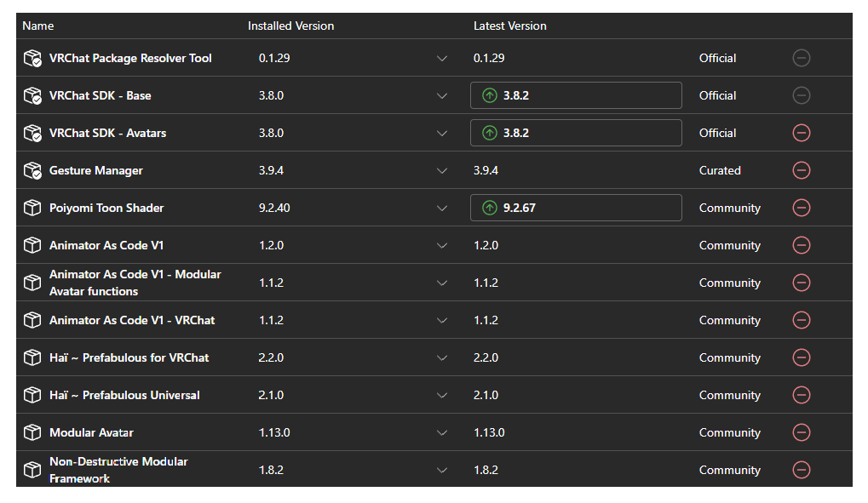Remove the VRChat SDK - Avatars package
868x503 pixels.
pos(801,133)
